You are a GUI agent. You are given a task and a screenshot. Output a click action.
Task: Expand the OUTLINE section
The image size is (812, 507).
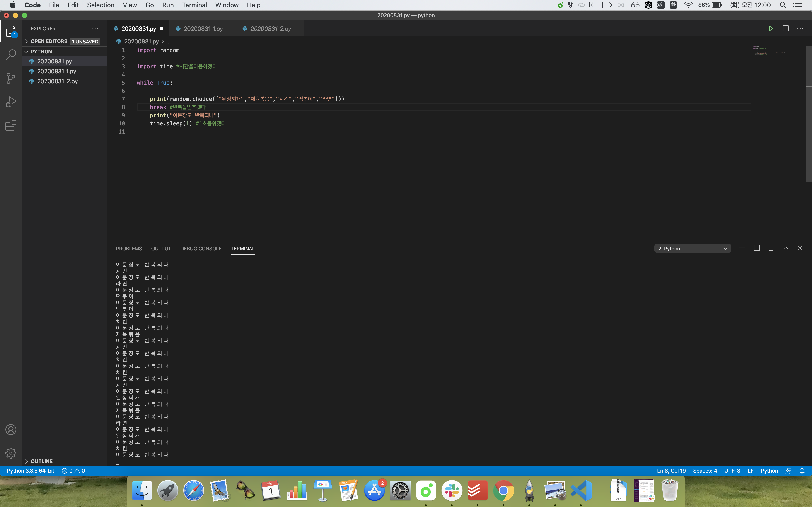pyautogui.click(x=42, y=462)
